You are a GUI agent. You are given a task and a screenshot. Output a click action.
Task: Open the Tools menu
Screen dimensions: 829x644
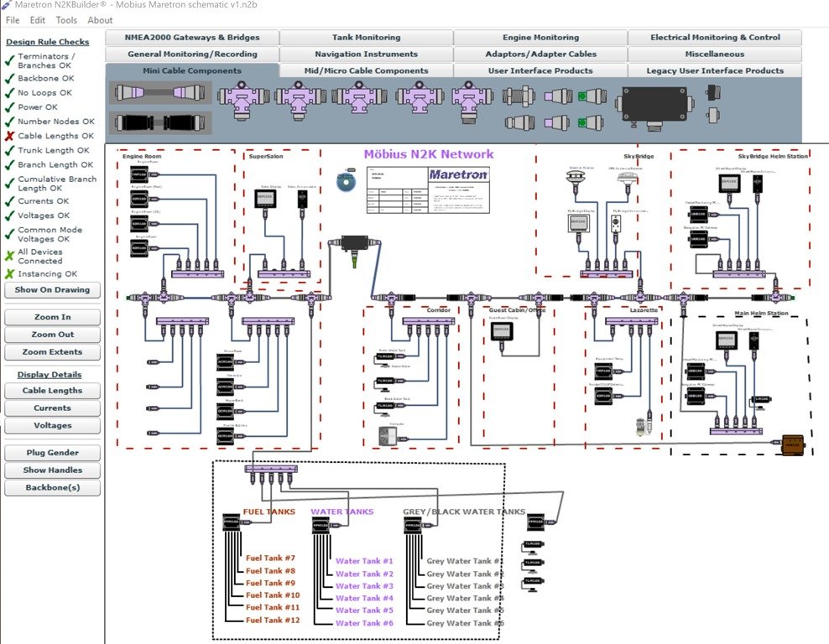tap(66, 20)
